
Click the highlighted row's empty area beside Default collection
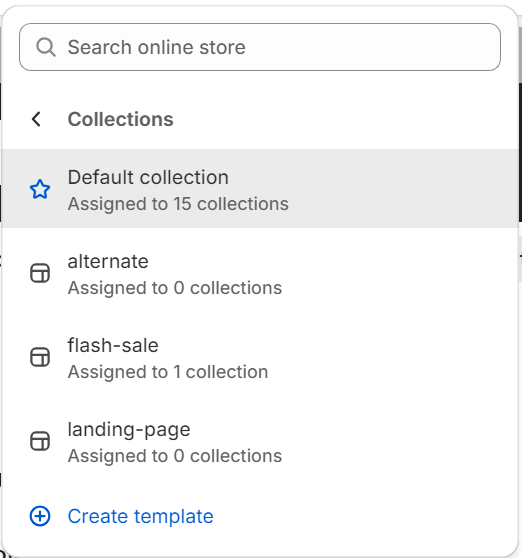coord(402,189)
